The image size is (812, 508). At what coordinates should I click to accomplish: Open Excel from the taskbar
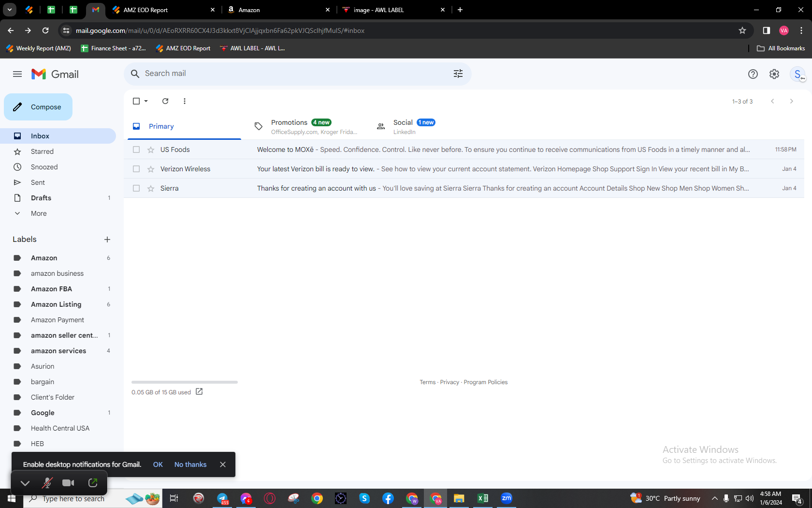coord(482,498)
